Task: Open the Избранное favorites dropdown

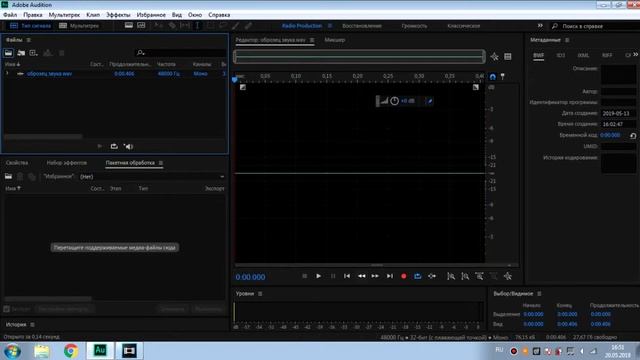Action: coord(152,177)
